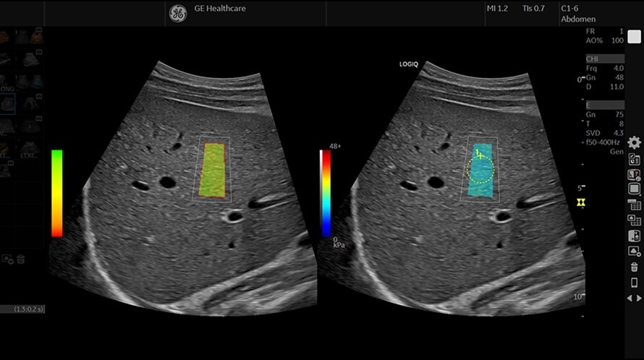Click the '10' depth scale marker
Screen dimensions: 644x360
tap(579, 297)
